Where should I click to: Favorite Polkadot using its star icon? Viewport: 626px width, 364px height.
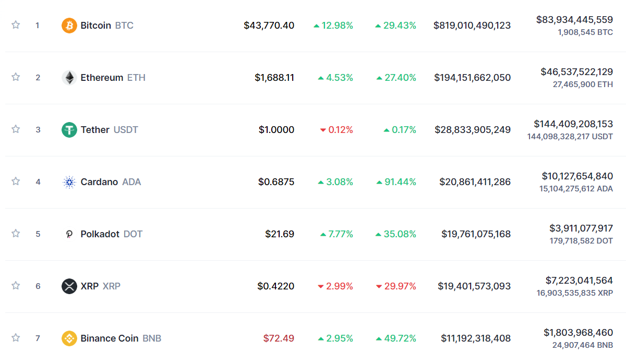[x=16, y=233]
